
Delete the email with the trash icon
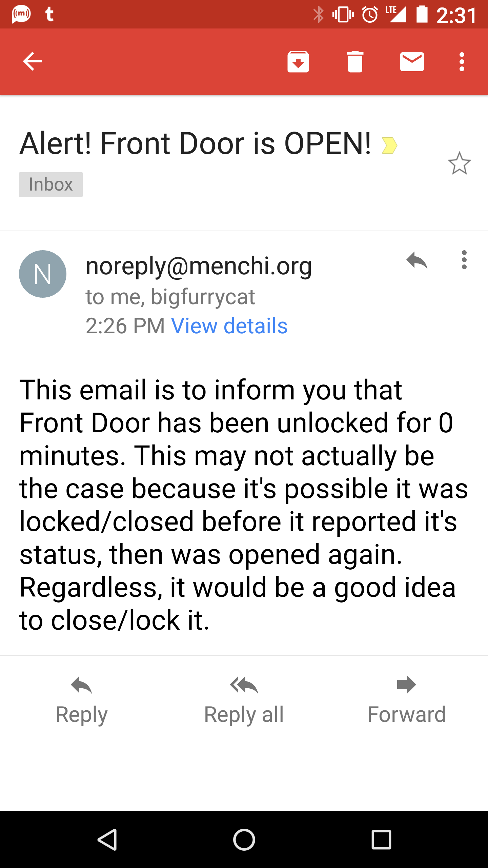click(x=355, y=62)
